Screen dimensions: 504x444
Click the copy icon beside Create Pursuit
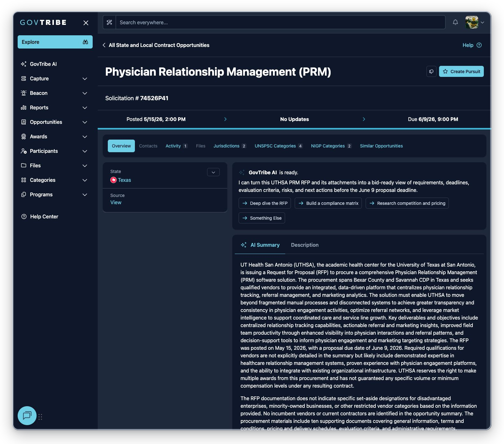tap(432, 72)
